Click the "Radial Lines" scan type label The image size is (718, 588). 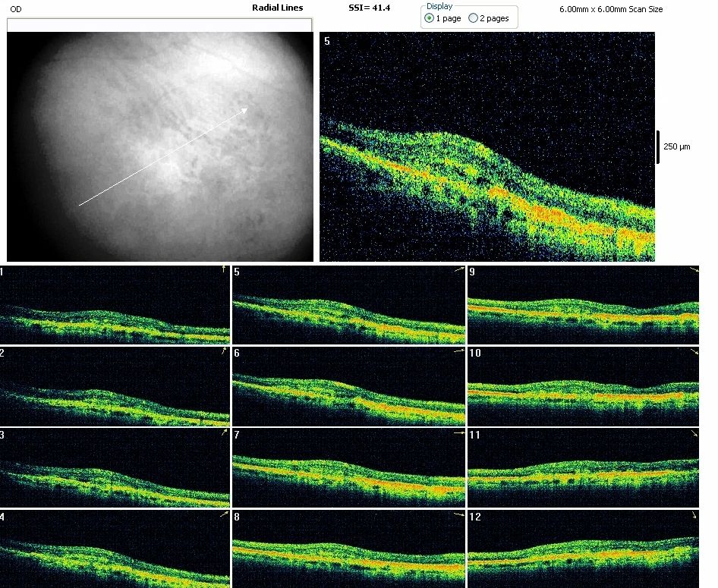click(277, 8)
